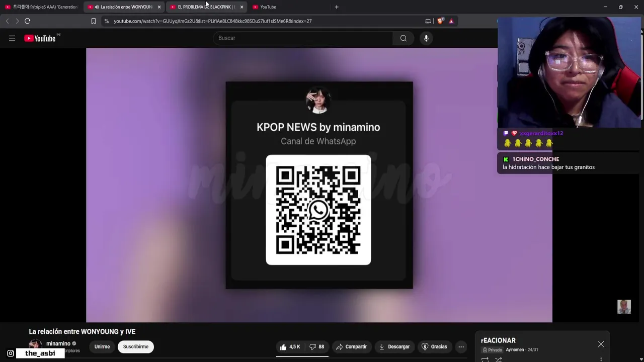644x362 pixels.
Task: Toggle playlist shuffle icon
Action: pos(498,359)
